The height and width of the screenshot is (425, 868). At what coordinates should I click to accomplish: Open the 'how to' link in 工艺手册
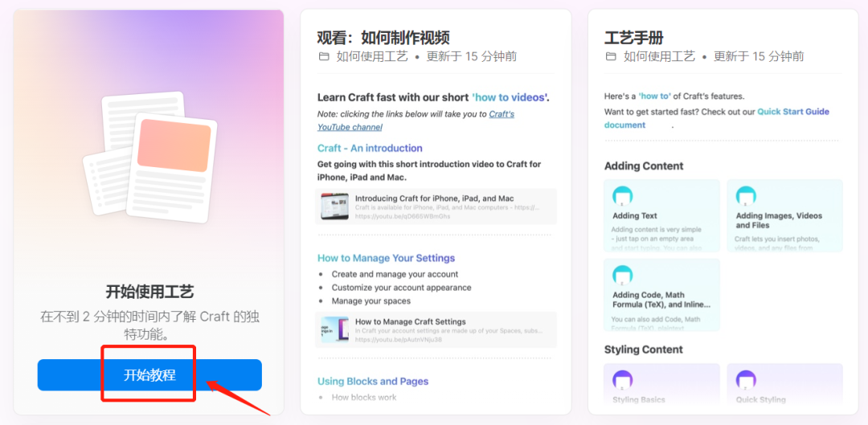coord(654,96)
